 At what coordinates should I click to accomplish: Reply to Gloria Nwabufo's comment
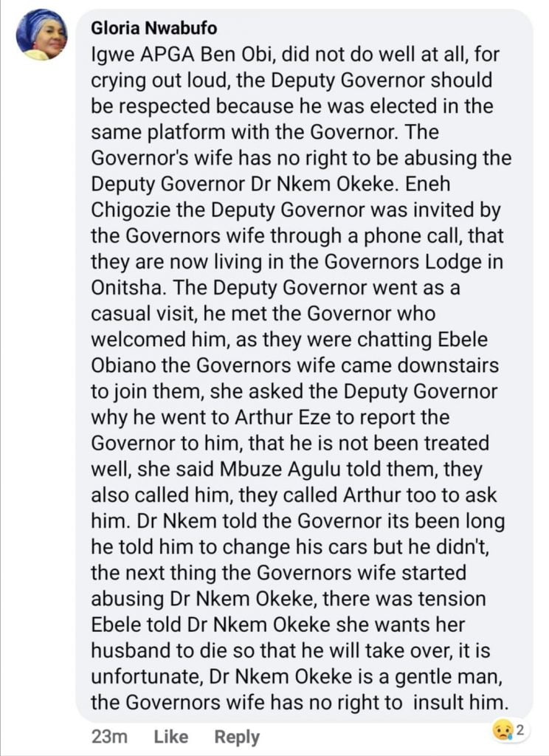click(237, 736)
